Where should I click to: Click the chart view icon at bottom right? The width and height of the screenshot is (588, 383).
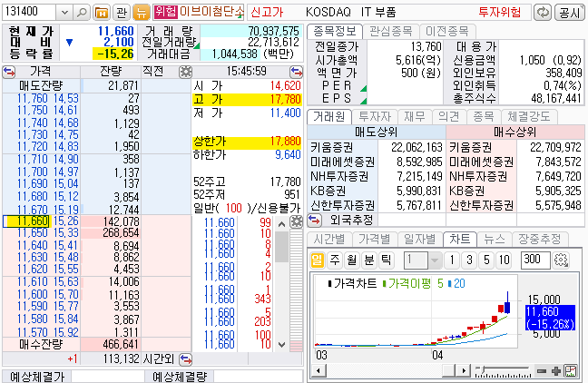(571, 371)
